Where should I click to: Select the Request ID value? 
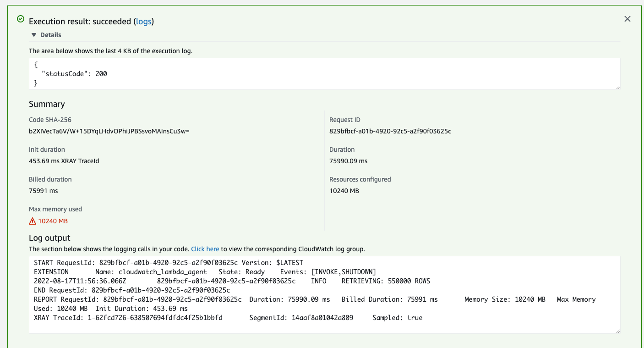pos(390,131)
